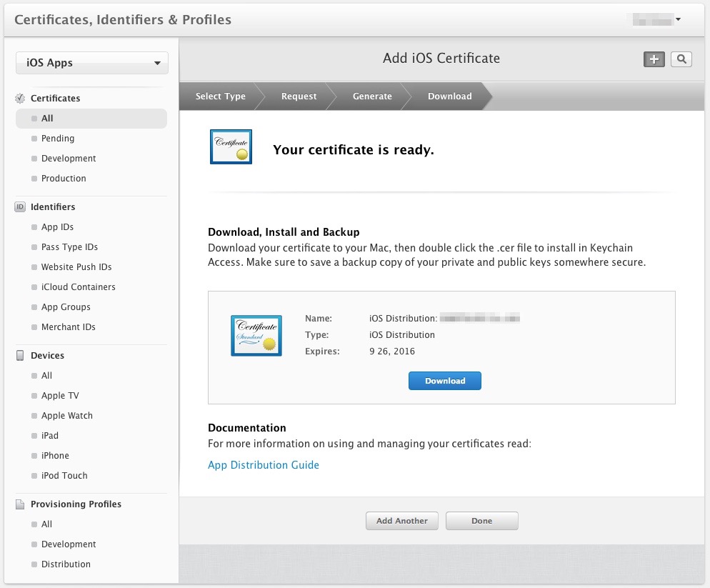Open Website Push IDs
The image size is (710, 588).
point(76,266)
